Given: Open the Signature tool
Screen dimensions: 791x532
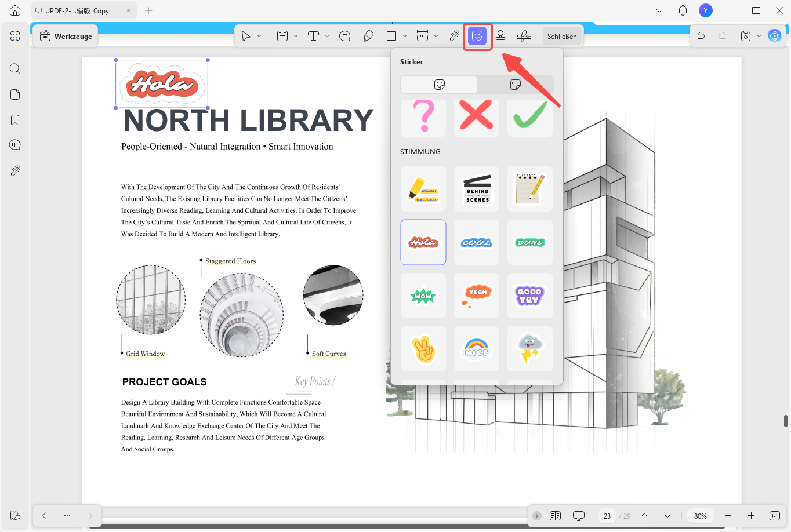Looking at the screenshot, I should [x=524, y=36].
